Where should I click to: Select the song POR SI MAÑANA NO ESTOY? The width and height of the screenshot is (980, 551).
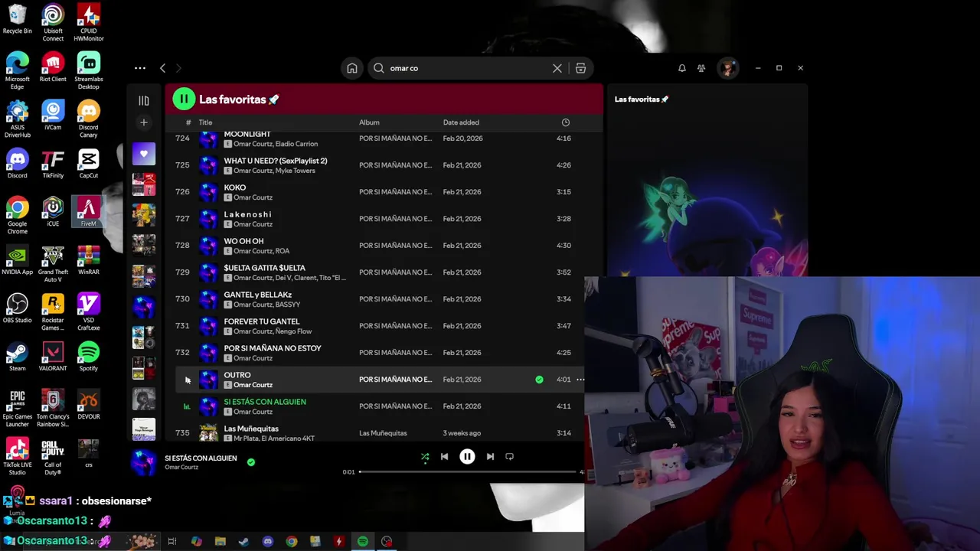pos(273,348)
